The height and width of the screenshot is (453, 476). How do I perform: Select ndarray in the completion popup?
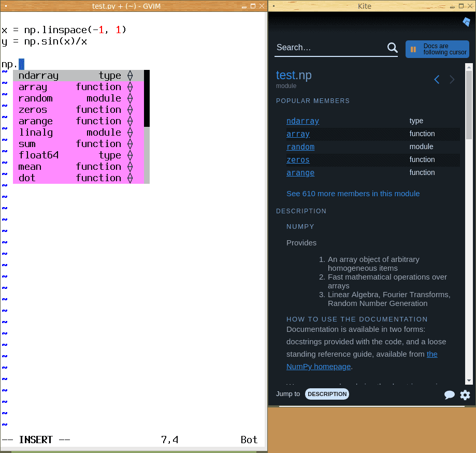point(38,76)
